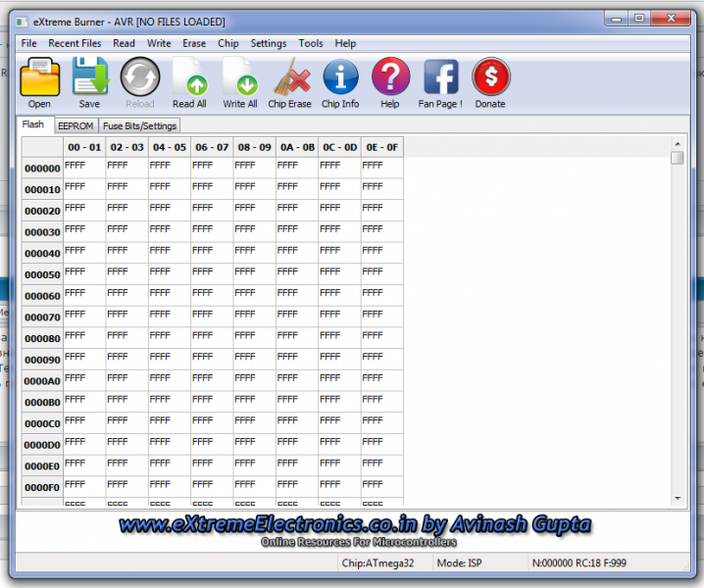Click N:000000 RC:18 F:999 status text
The image size is (704, 588).
(x=578, y=563)
